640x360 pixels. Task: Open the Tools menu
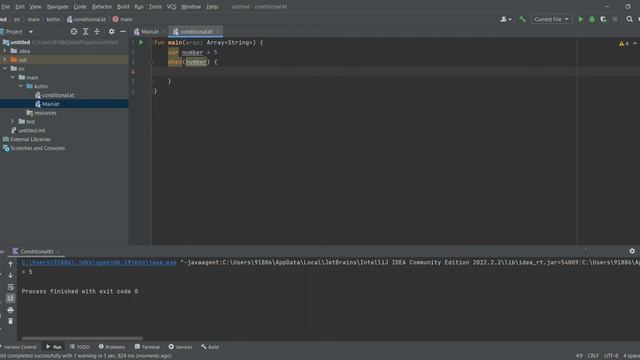(x=155, y=7)
